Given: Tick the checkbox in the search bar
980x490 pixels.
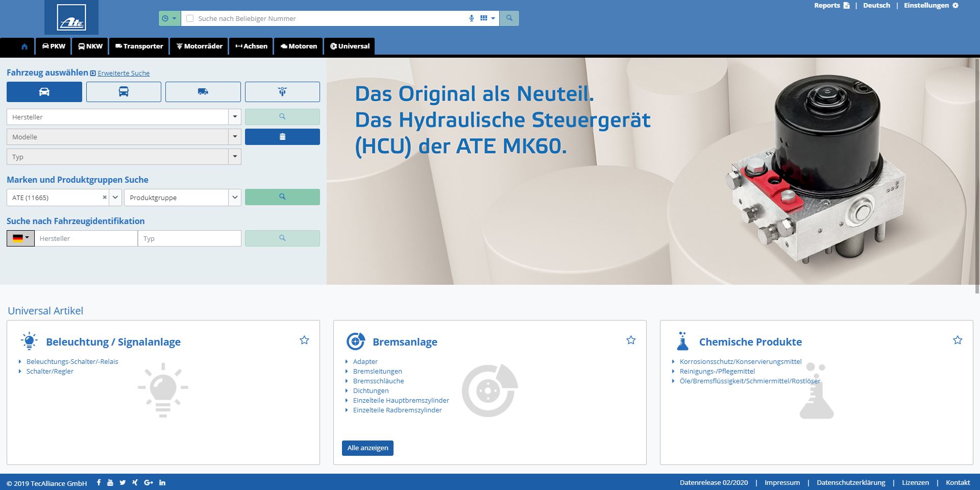Looking at the screenshot, I should [190, 18].
